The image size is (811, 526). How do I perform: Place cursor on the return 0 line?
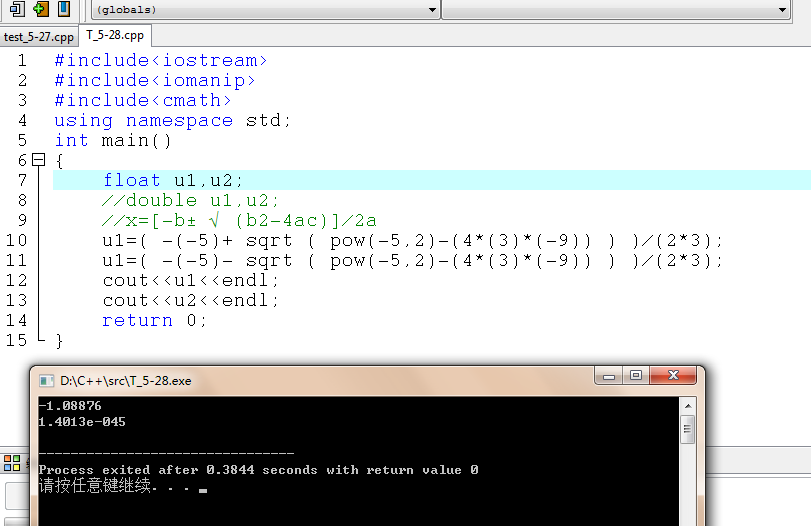tap(154, 321)
